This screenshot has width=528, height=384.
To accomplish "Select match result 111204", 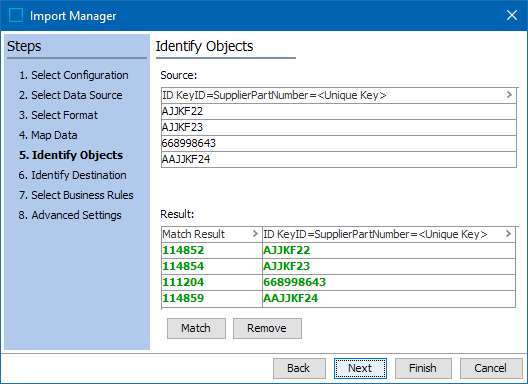I will (x=212, y=282).
